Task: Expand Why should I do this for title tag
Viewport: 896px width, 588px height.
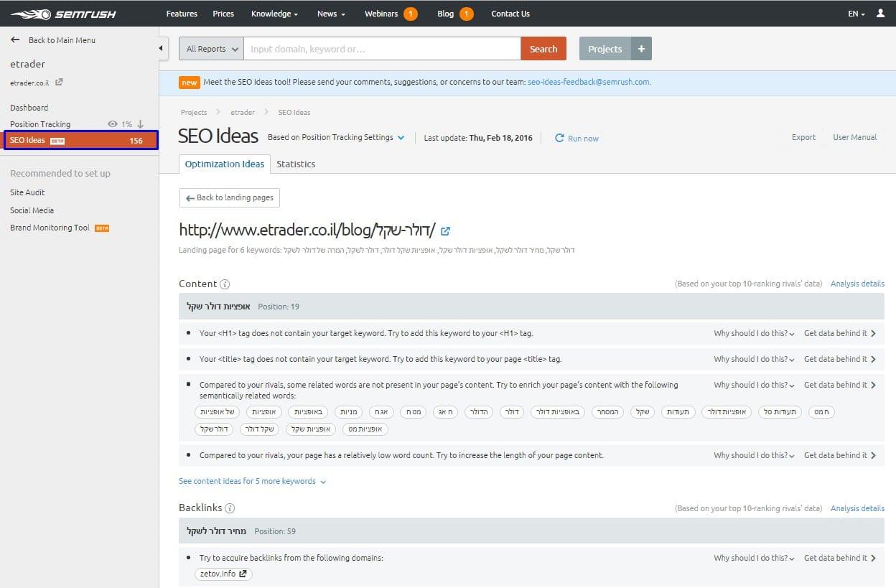Action: 754,359
